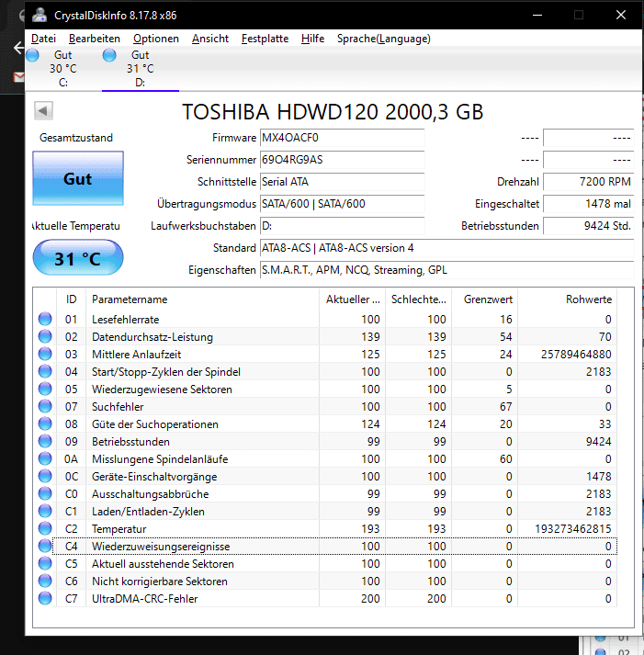Click the ID column header
Viewport: 644px width, 655px height.
pyautogui.click(x=71, y=299)
